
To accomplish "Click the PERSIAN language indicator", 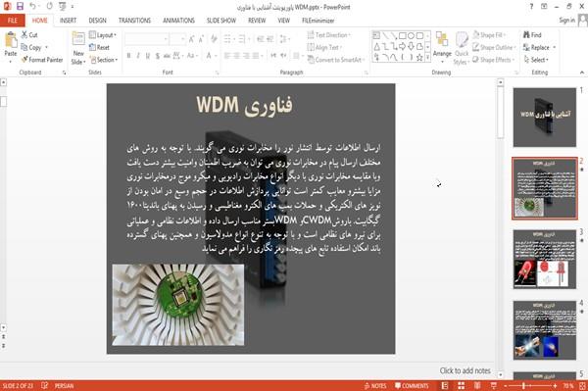I will pyautogui.click(x=64, y=386).
